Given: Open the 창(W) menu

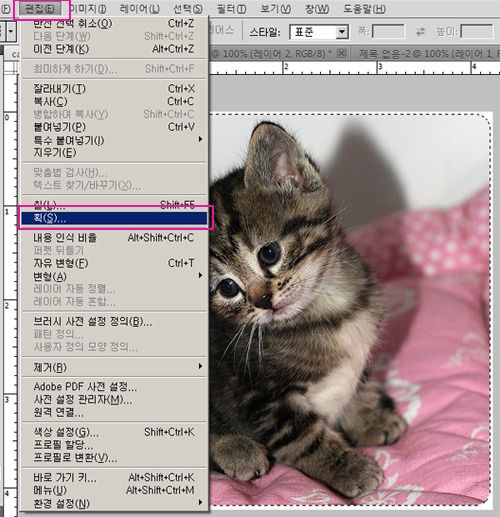Looking at the screenshot, I should click(317, 9).
